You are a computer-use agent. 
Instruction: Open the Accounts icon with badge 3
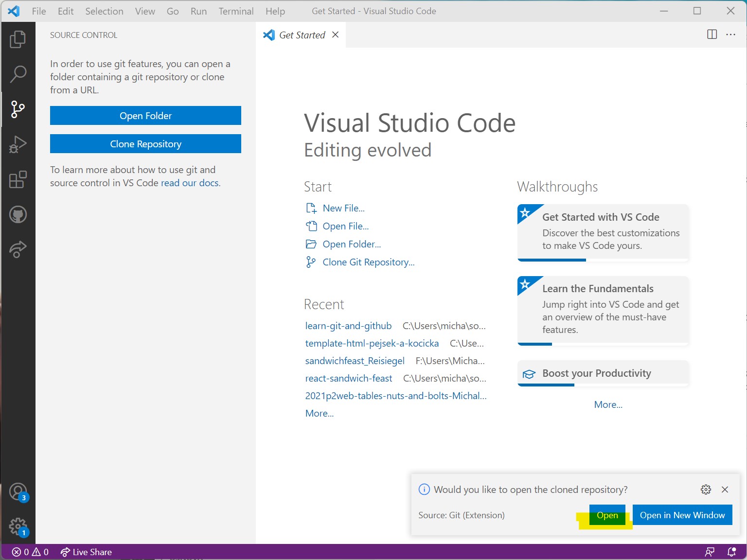pyautogui.click(x=18, y=492)
